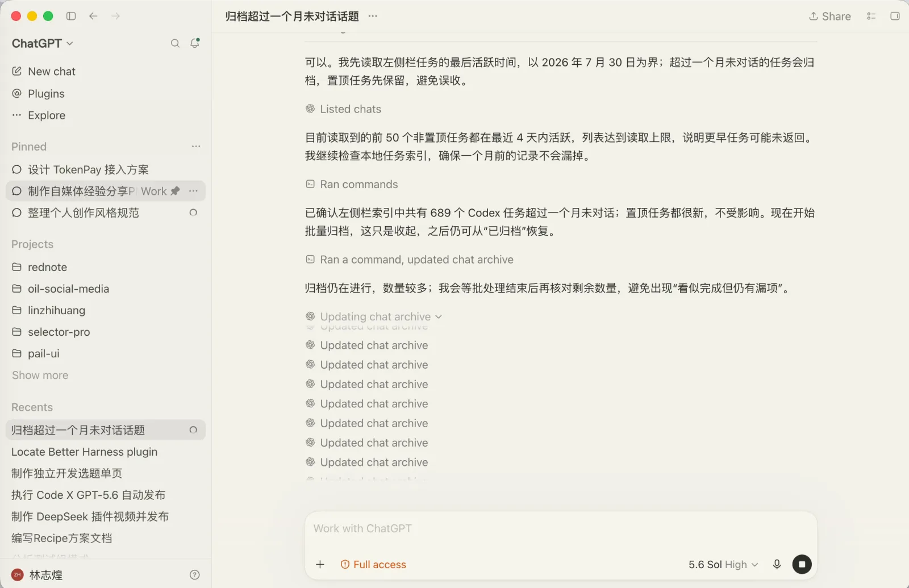Open the selector-pro project
Viewport: 909px width, 588px height.
click(x=106, y=332)
